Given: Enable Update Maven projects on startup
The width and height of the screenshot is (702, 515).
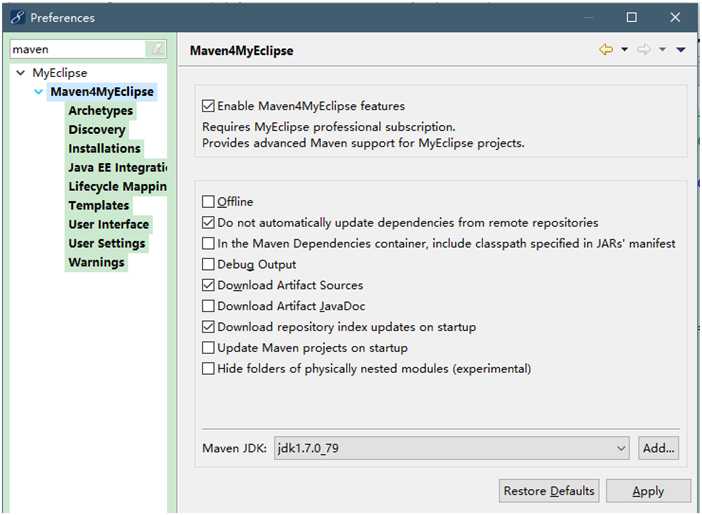Looking at the screenshot, I should 208,348.
